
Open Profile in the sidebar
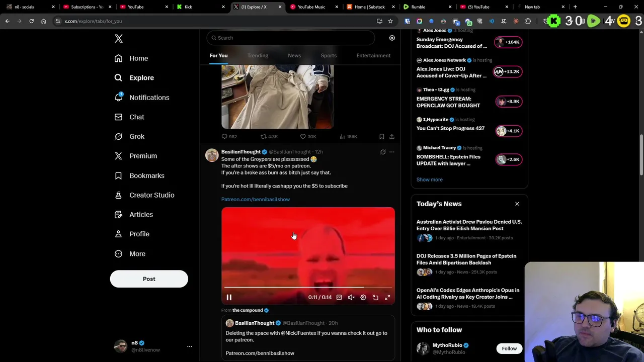132,234
